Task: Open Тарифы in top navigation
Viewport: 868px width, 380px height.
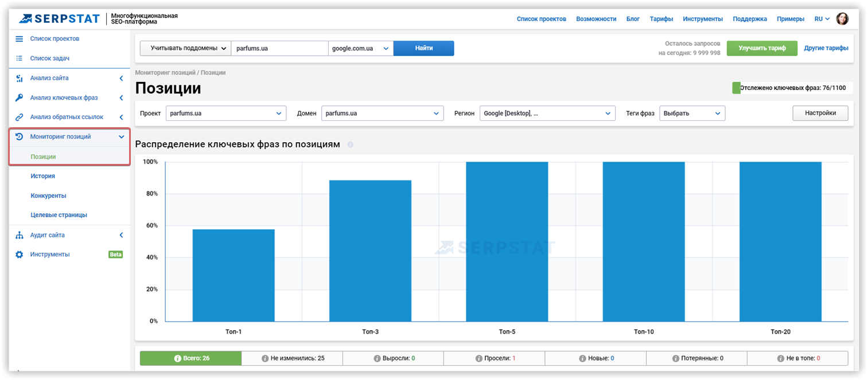Action: click(x=661, y=19)
